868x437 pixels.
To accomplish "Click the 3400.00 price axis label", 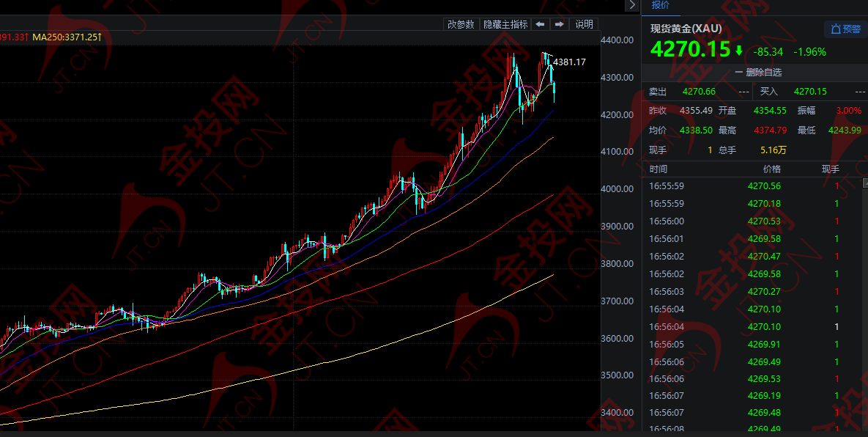I will (x=617, y=413).
